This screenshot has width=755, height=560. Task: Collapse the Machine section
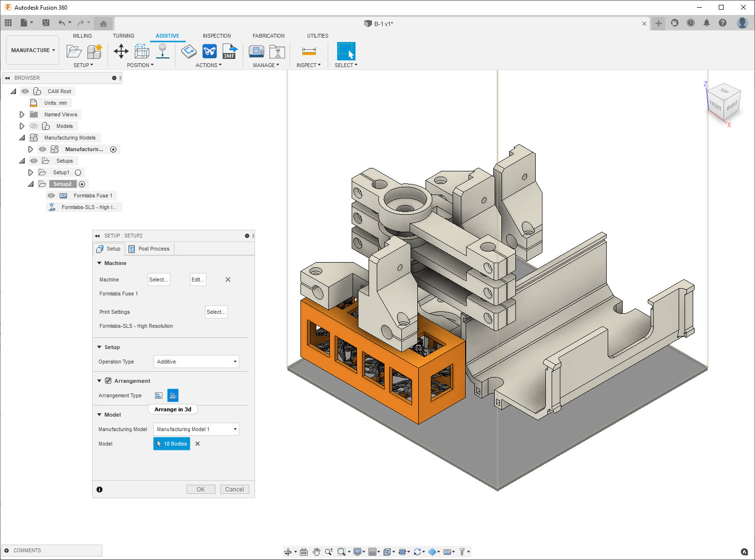(100, 263)
